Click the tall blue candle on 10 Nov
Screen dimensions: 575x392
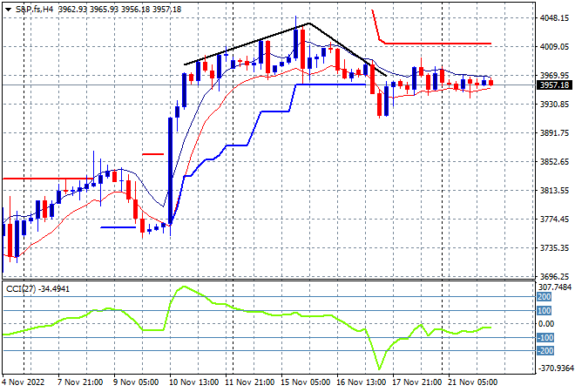tap(171, 171)
